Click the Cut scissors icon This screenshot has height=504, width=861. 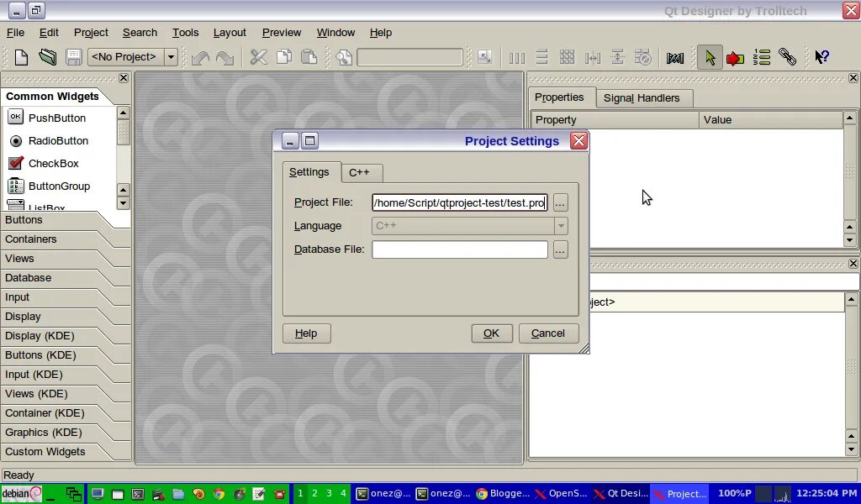coord(258,57)
